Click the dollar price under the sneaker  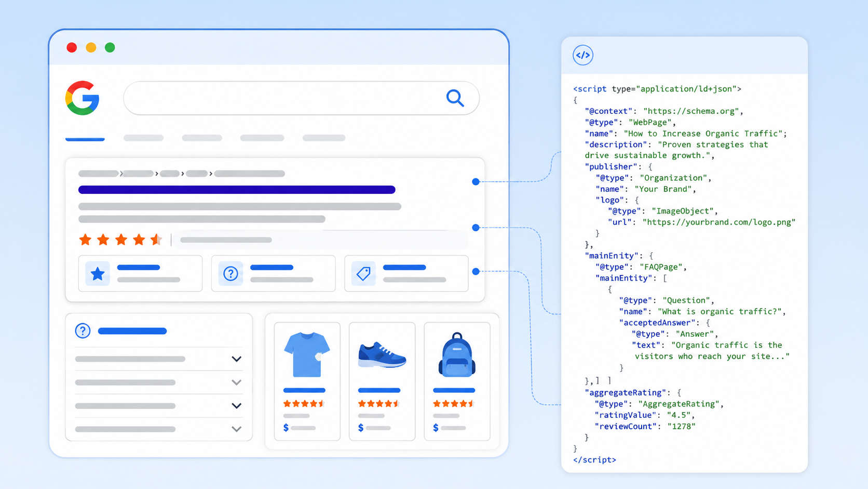374,428
